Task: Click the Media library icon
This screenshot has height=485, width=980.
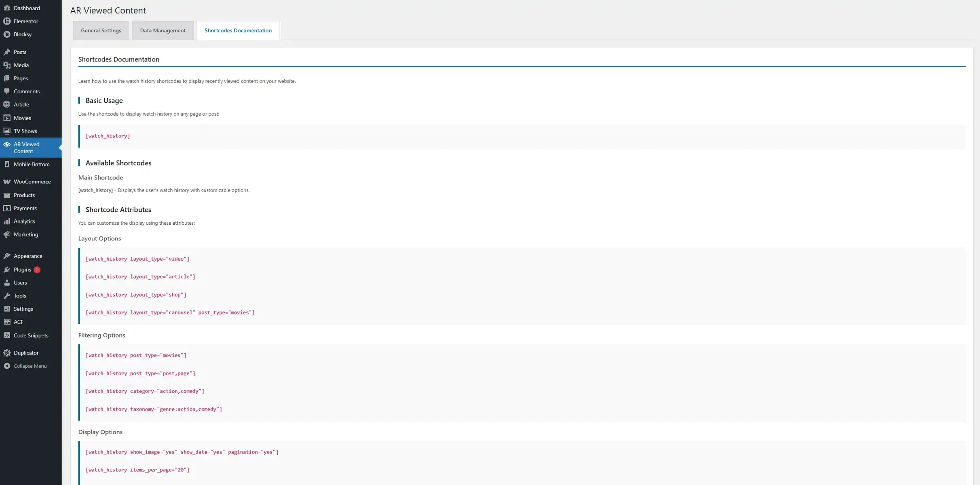Action: click(x=7, y=65)
